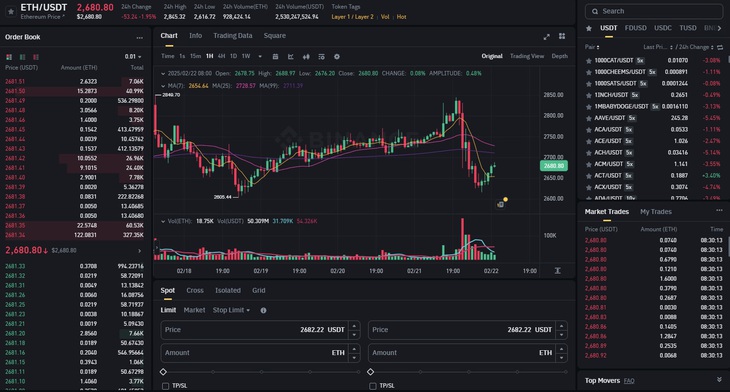Screen dimensions: 730x392
Task: Switch to the Square tab
Action: (x=275, y=36)
